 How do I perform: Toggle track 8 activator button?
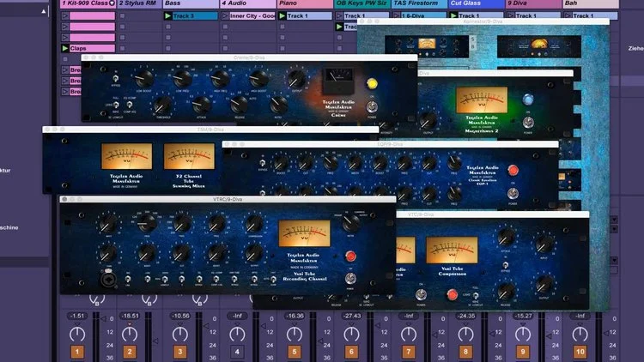pos(465,352)
